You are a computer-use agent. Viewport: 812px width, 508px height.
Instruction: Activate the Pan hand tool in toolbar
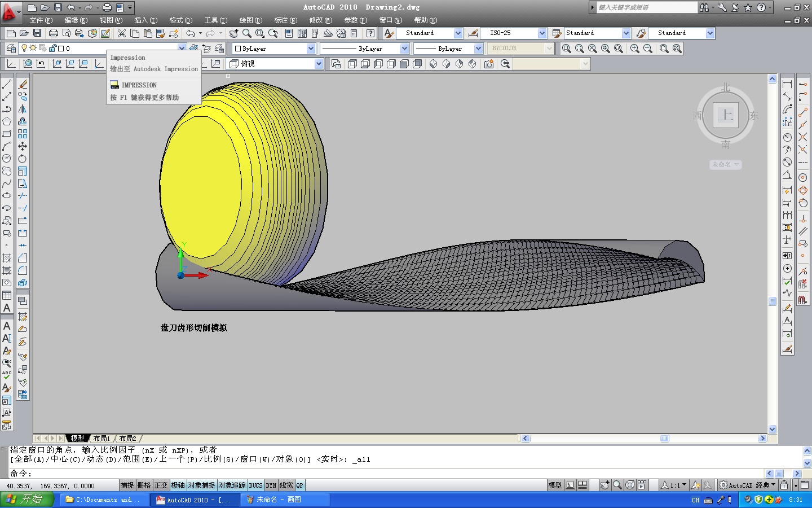tap(233, 33)
